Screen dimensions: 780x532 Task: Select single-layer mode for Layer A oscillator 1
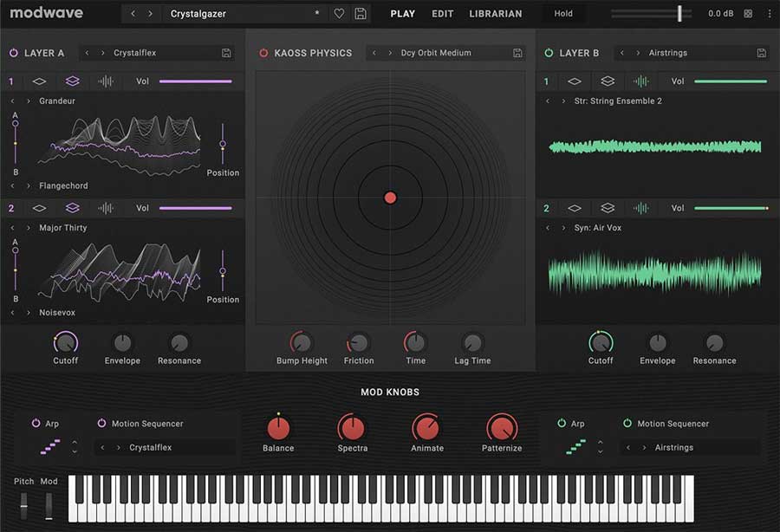[x=39, y=81]
